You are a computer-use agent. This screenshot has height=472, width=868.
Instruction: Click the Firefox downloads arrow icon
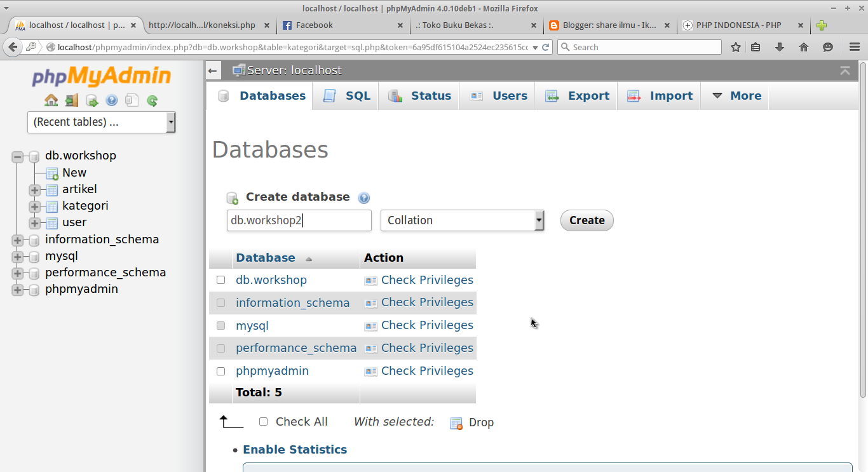tap(780, 47)
